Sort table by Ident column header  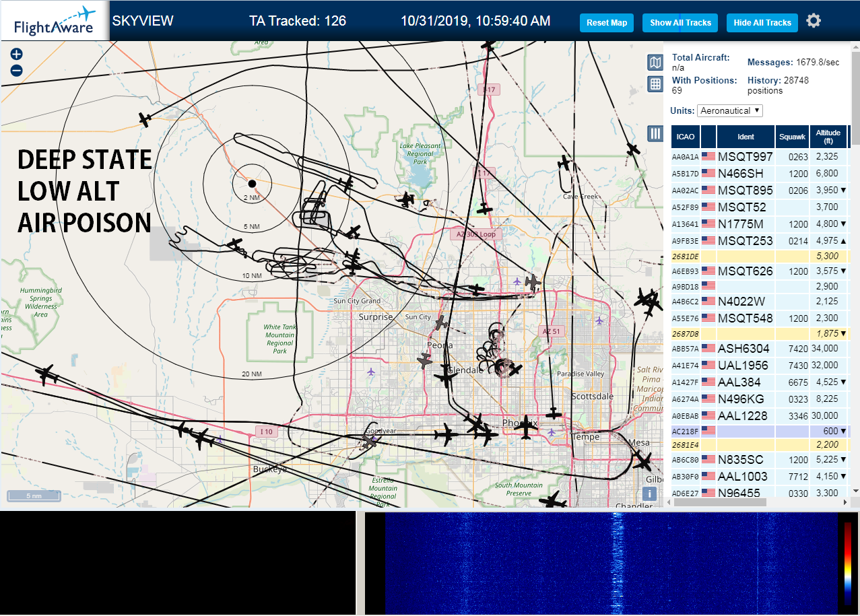tap(746, 137)
